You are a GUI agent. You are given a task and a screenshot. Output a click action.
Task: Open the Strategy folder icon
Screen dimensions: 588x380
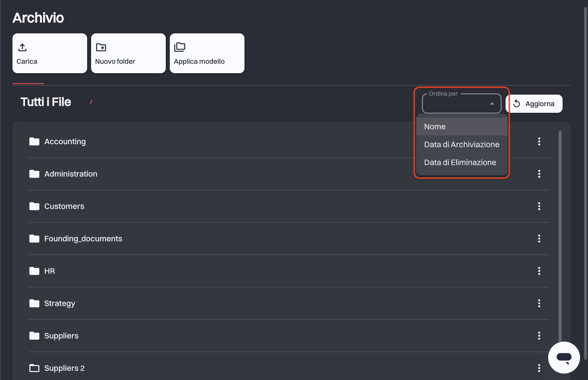(34, 303)
